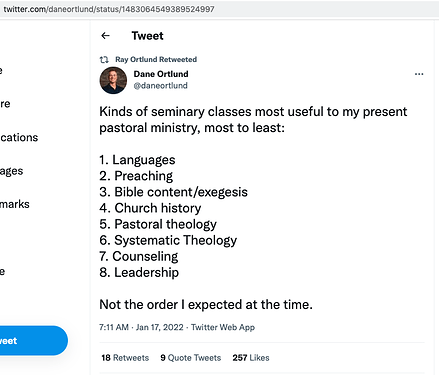Open the Explore sidebar item
The height and width of the screenshot is (375, 439).
[x=5, y=104]
